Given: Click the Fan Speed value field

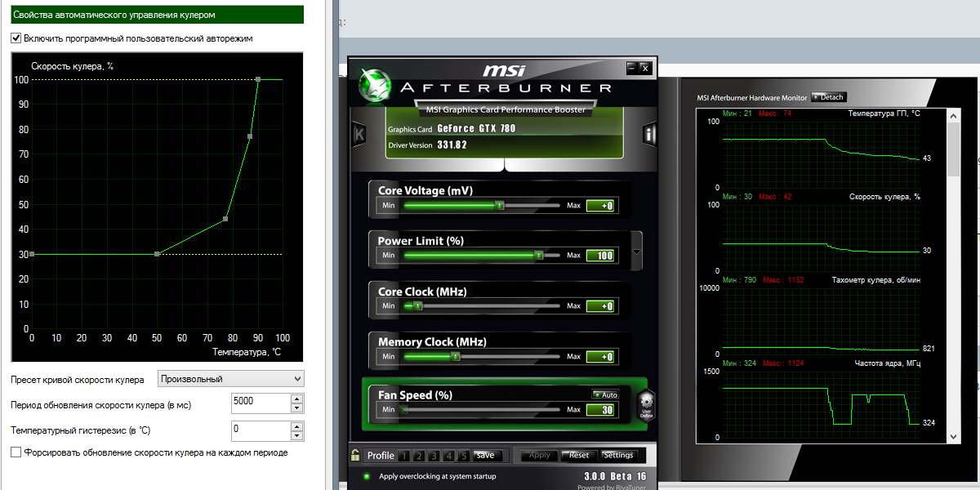Looking at the screenshot, I should tap(601, 410).
